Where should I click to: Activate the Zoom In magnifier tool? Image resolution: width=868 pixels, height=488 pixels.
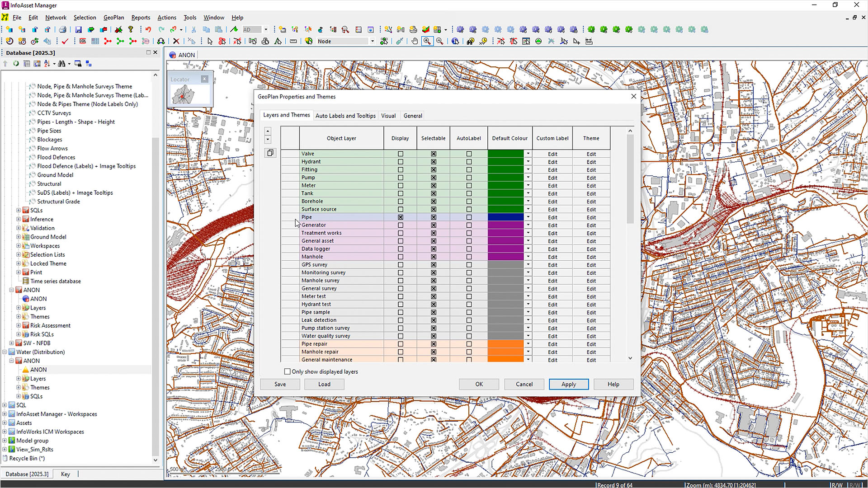[427, 41]
